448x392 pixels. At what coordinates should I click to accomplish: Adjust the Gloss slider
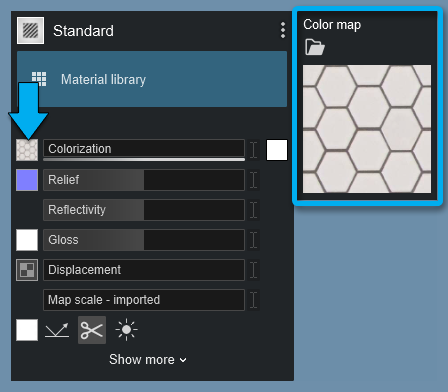click(x=144, y=240)
